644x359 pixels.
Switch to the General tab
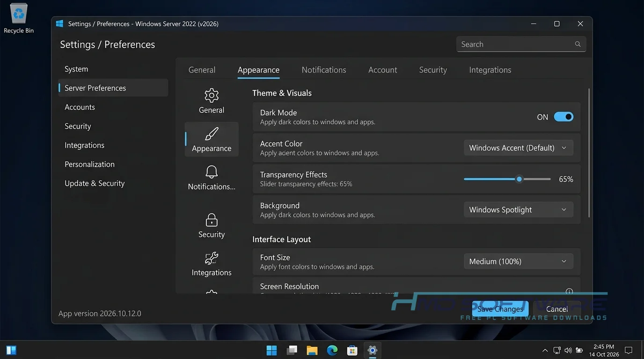pyautogui.click(x=202, y=70)
